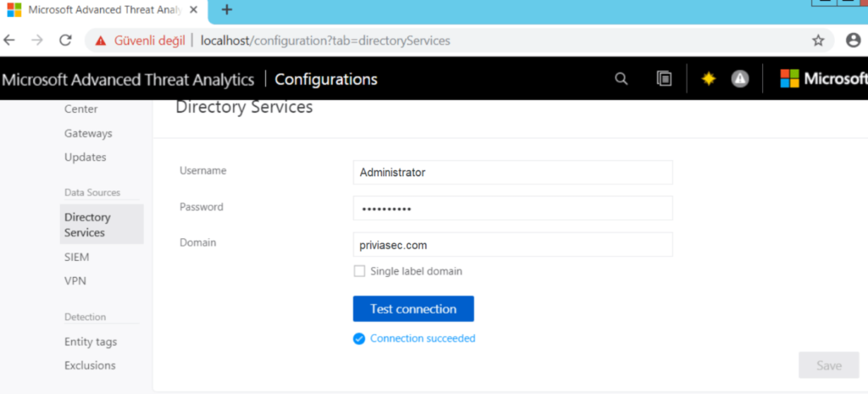Open the Entity tags page
The height and width of the screenshot is (394, 868).
(90, 342)
